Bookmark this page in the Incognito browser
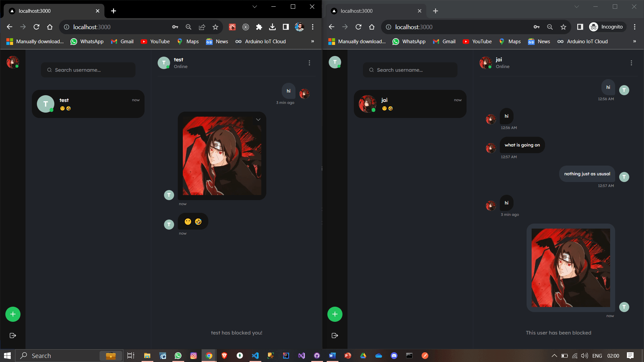Viewport: 644px width, 362px height. click(563, 27)
